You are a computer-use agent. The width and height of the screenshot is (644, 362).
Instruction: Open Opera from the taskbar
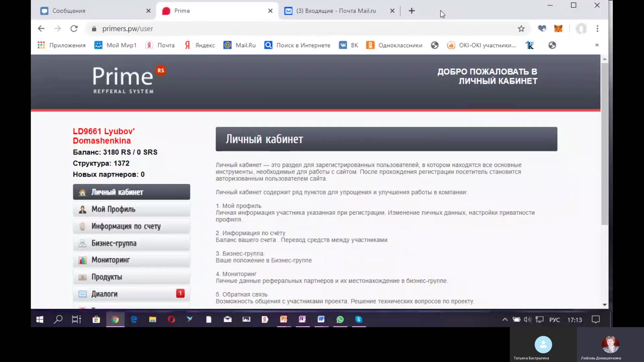[x=171, y=319]
